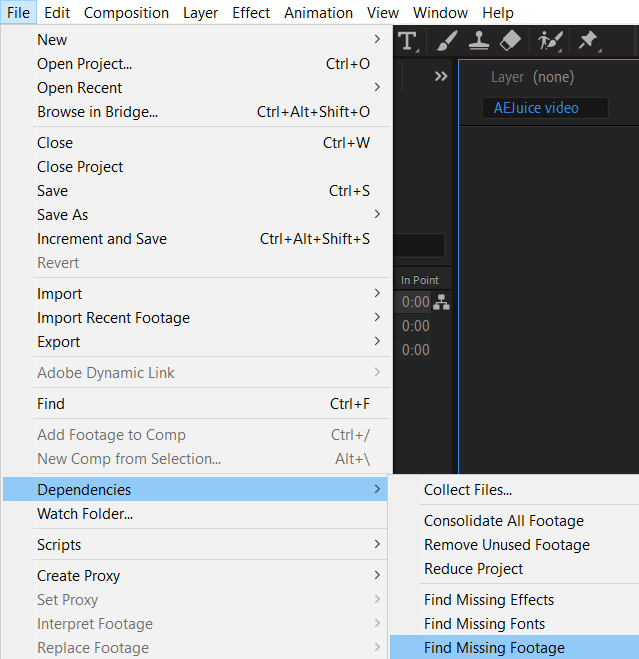Viewport: 639px width, 659px height.
Task: Select the Brush tool
Action: tap(446, 40)
